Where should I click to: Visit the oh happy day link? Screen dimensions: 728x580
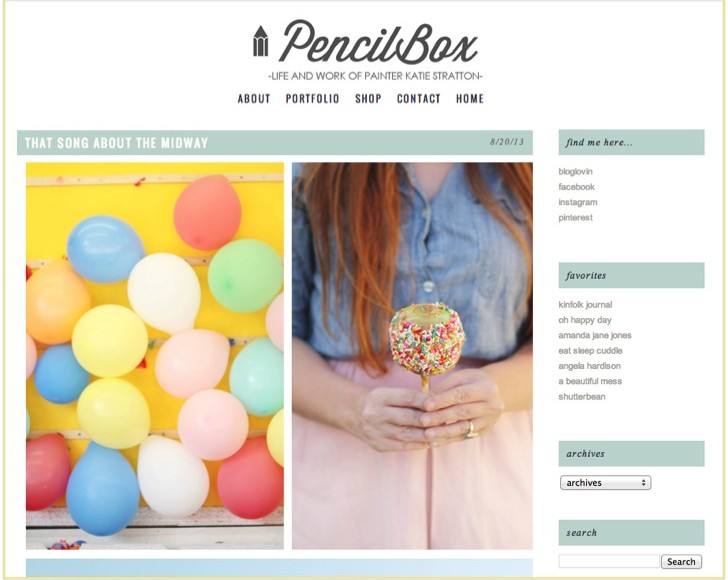[x=585, y=320]
